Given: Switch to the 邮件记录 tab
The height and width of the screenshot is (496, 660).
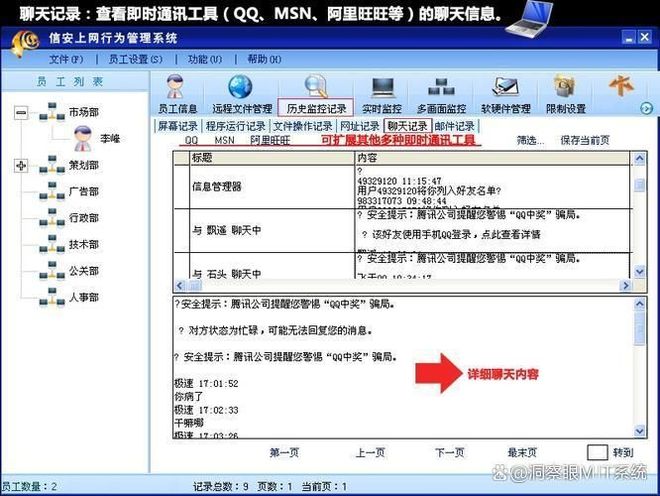Looking at the screenshot, I should click(x=455, y=126).
